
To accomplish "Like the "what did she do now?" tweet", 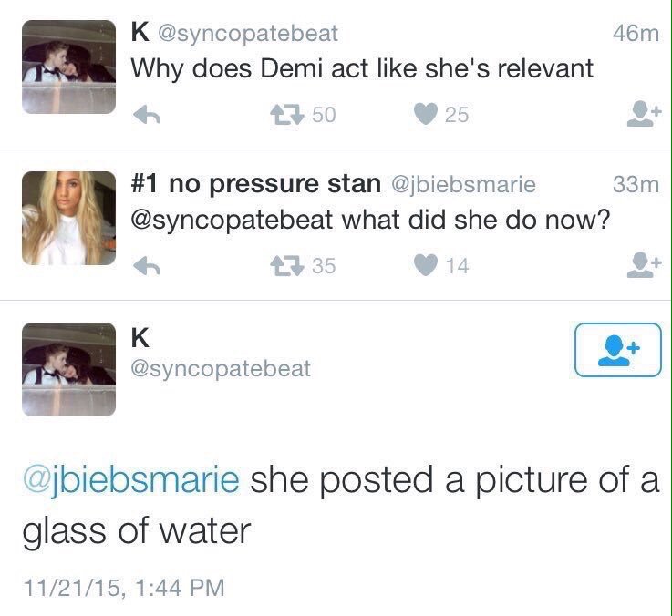I will coord(424,266).
